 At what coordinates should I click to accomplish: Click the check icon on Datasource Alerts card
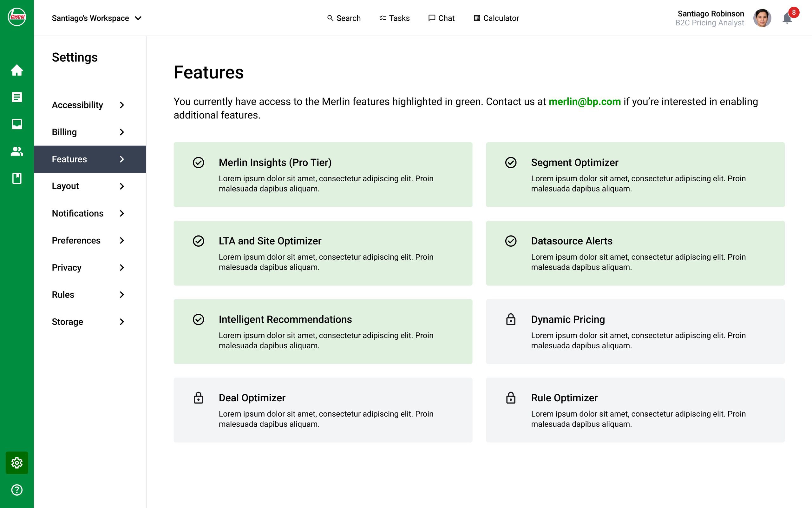tap(511, 241)
